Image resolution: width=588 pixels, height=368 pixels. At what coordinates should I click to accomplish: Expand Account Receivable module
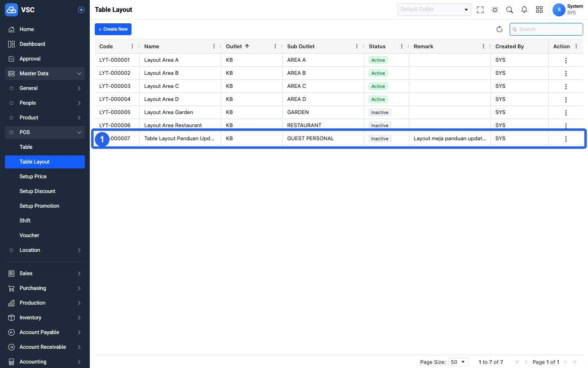pos(45,347)
